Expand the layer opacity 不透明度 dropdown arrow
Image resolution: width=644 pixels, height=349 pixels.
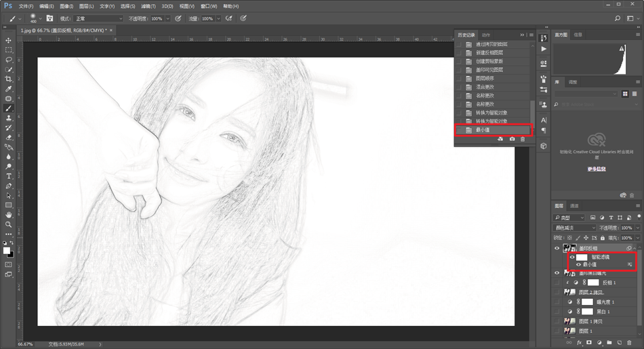click(637, 228)
